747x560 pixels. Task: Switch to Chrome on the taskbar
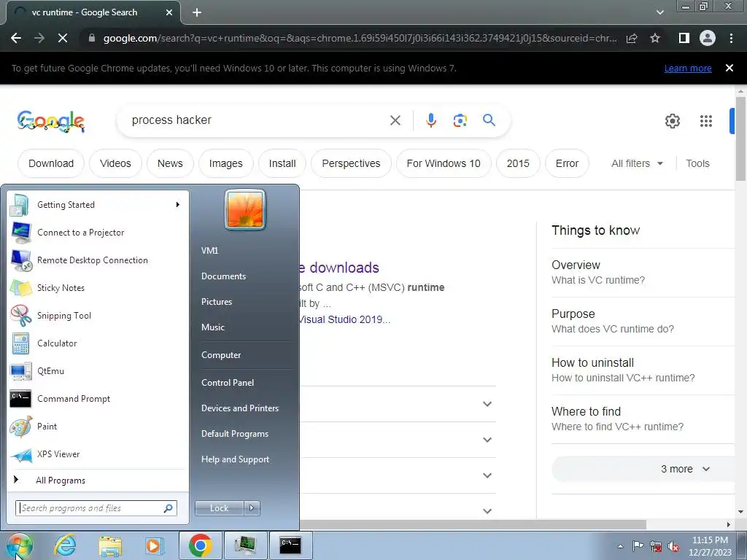coord(201,545)
